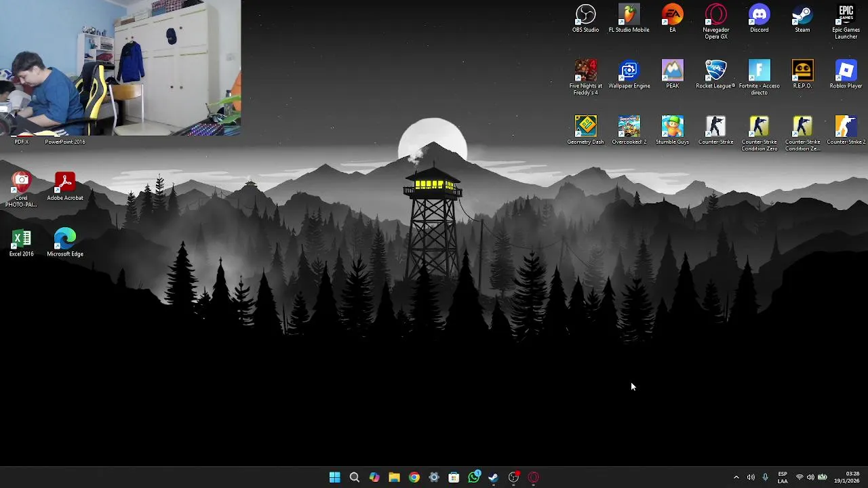Open the Wi-Fi network tray icon
Screen dimensions: 868x488
pos(800,477)
